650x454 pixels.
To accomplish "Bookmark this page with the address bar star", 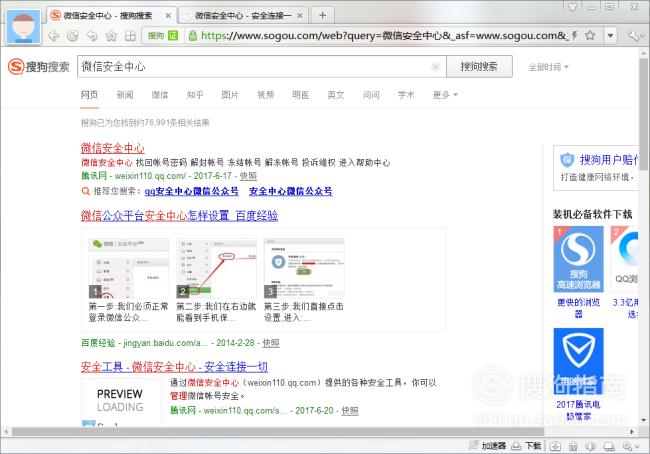I will tap(590, 36).
